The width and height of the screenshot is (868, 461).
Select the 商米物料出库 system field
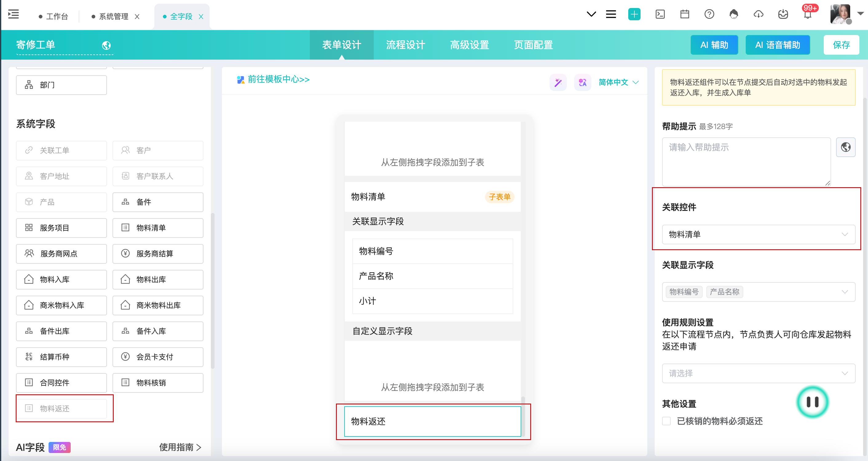pos(158,305)
